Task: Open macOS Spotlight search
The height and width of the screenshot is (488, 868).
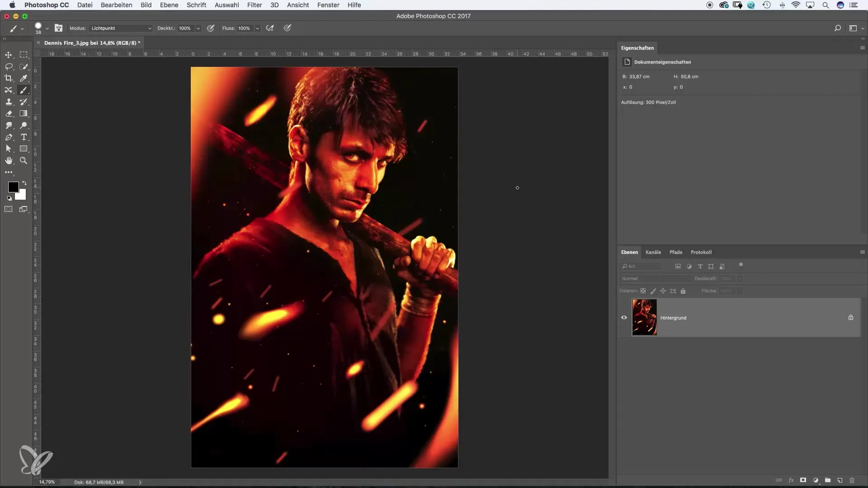Action: point(826,5)
